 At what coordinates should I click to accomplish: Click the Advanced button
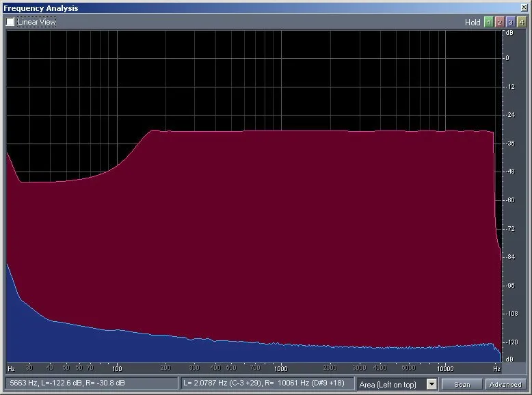pyautogui.click(x=505, y=385)
